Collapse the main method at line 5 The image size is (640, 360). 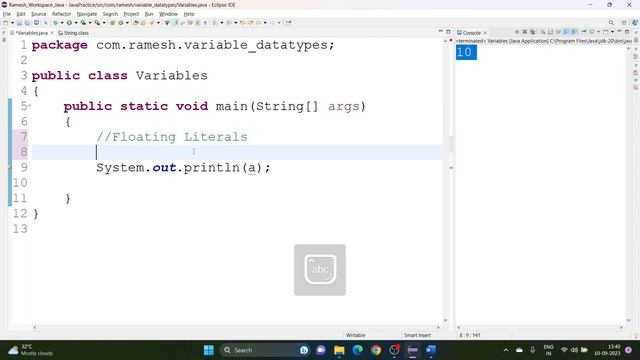(x=29, y=106)
